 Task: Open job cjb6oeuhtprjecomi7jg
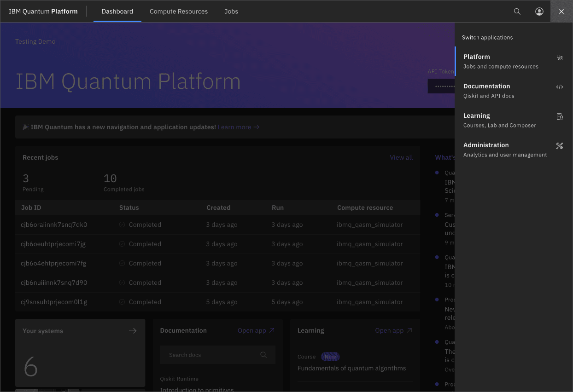pyautogui.click(x=53, y=244)
